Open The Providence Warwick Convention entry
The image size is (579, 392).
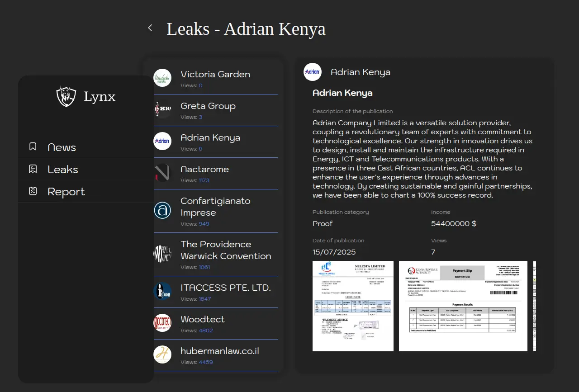coord(226,250)
